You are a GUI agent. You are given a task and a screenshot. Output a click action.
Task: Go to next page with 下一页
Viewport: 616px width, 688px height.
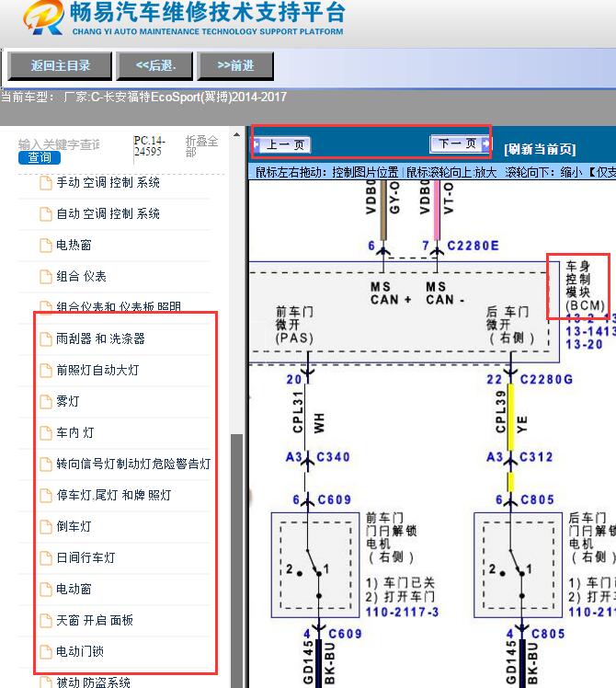click(x=461, y=143)
